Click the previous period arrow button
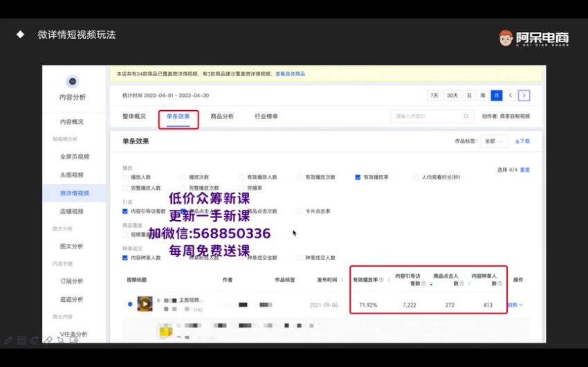This screenshot has width=588, height=367. 511,96
